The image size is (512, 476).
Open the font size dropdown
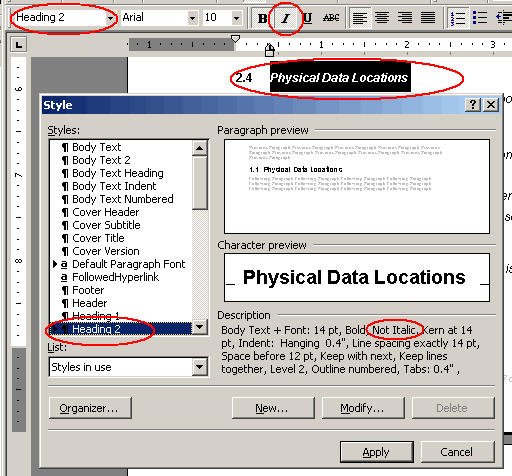(x=236, y=18)
